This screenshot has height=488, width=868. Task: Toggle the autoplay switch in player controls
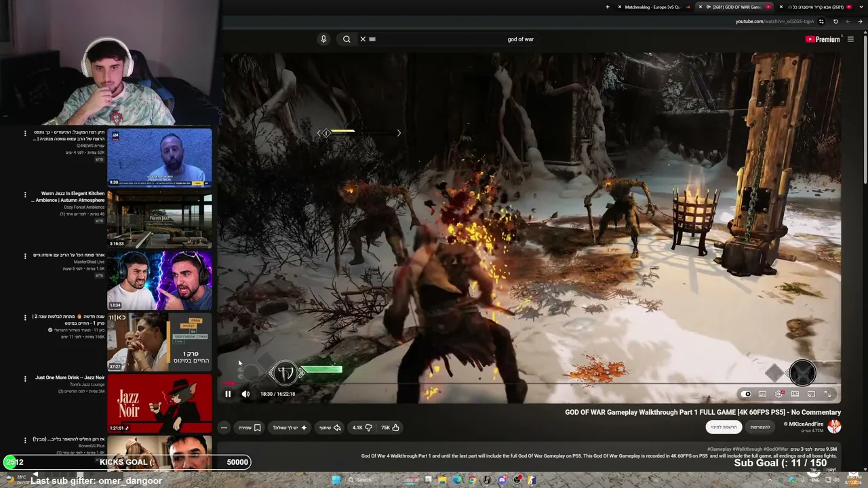[746, 394]
